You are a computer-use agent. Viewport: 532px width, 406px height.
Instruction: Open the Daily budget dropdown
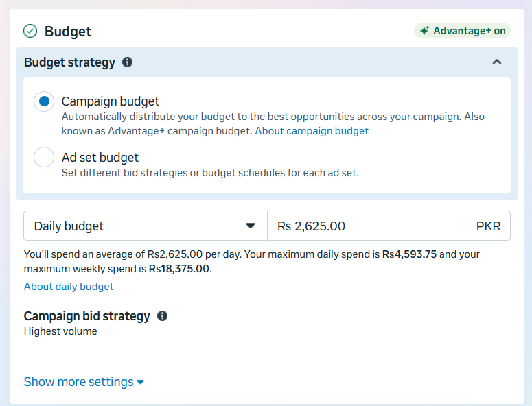(x=146, y=226)
